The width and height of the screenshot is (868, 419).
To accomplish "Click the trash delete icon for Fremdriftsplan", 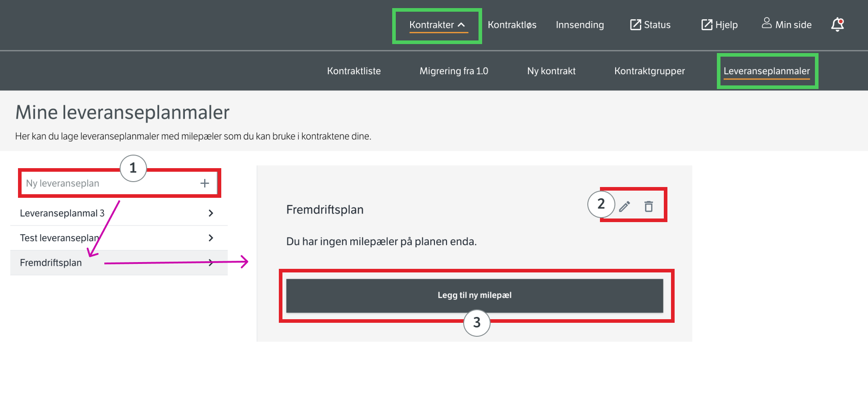I will click(649, 206).
